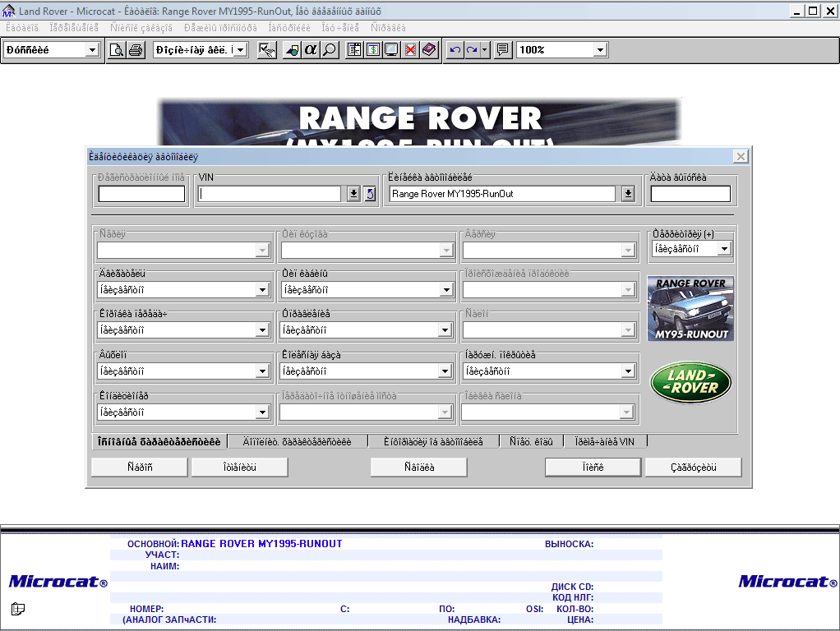The width and height of the screenshot is (840, 631).
Task: Open the second menu in the menu bar
Action: click(x=74, y=28)
